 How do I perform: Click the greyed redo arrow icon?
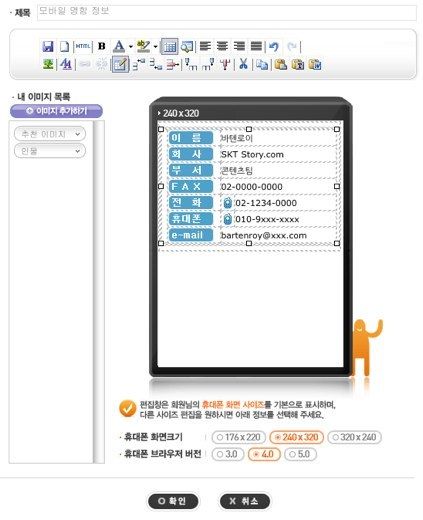292,46
